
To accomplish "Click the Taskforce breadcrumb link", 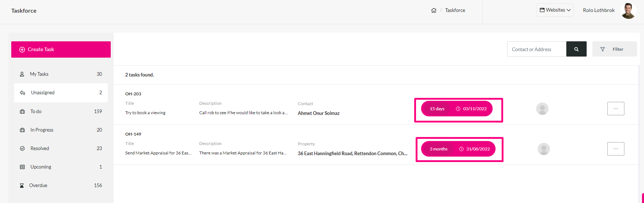I will 455,10.
